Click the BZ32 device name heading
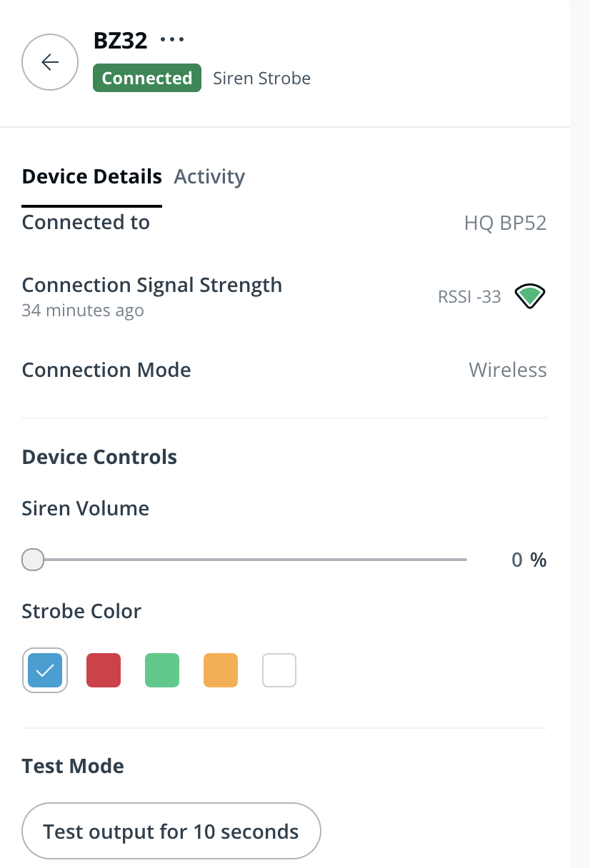Screen dimensions: 590x868 coord(120,41)
